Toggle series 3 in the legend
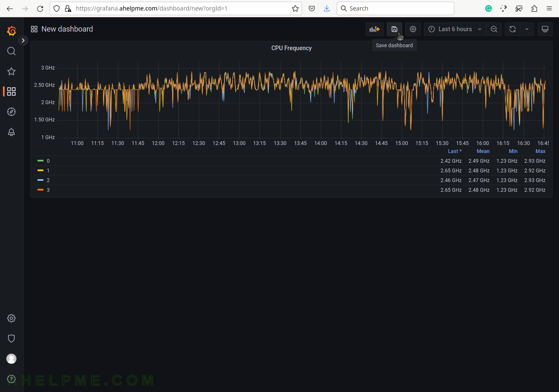 click(48, 190)
